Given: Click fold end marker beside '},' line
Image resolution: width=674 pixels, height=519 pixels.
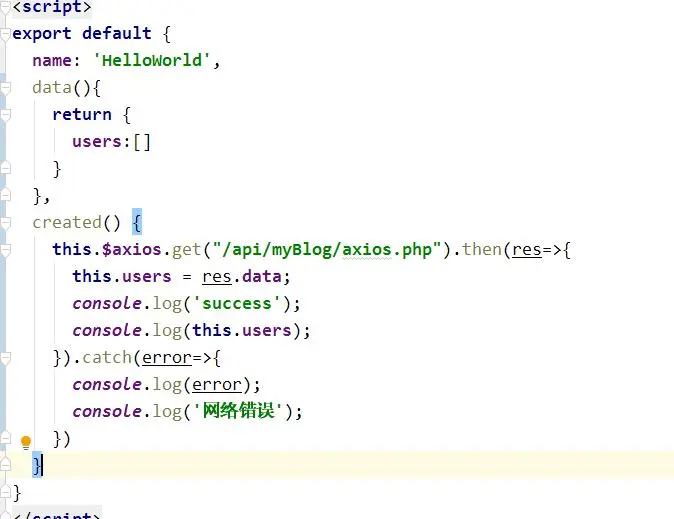Looking at the screenshot, I should point(5,195).
